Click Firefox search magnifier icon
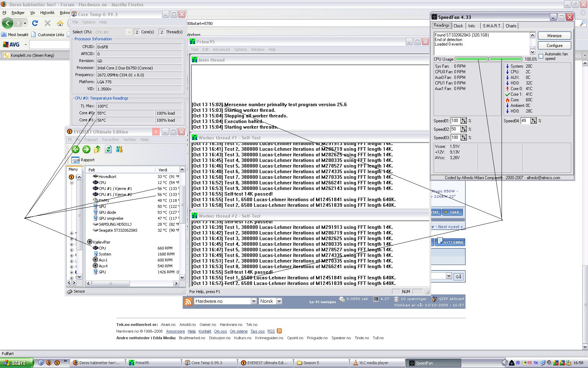The height and width of the screenshot is (368, 588). (x=583, y=23)
